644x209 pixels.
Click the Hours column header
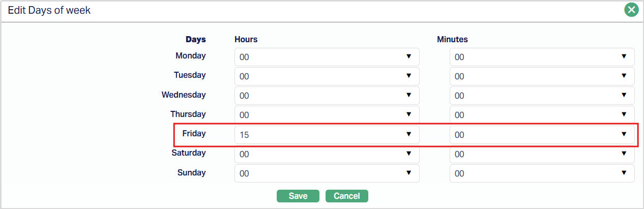(246, 39)
